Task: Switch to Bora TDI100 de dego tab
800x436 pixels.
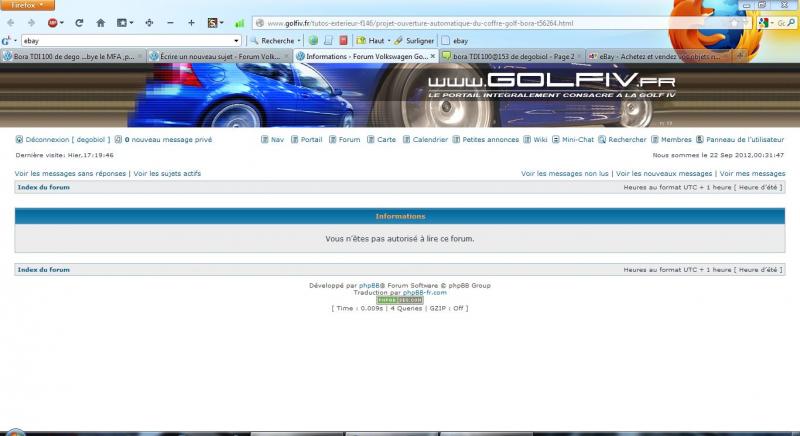Action: (73, 57)
